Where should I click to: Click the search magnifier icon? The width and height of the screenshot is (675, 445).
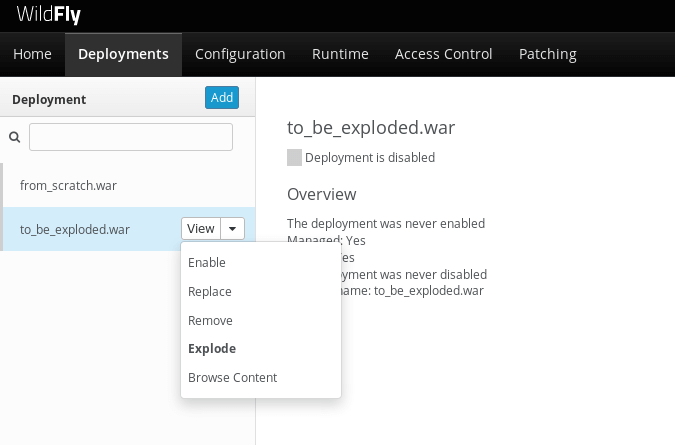[x=15, y=137]
